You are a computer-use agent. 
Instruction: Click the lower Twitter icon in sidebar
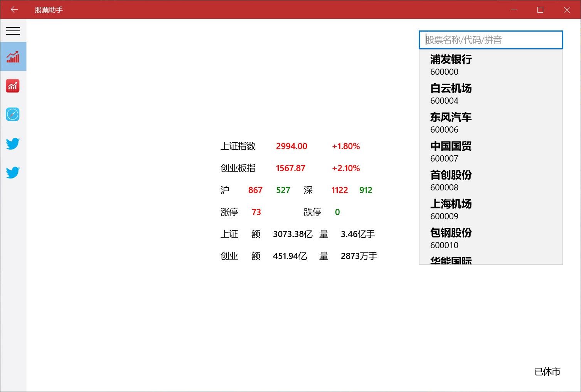[x=13, y=172]
